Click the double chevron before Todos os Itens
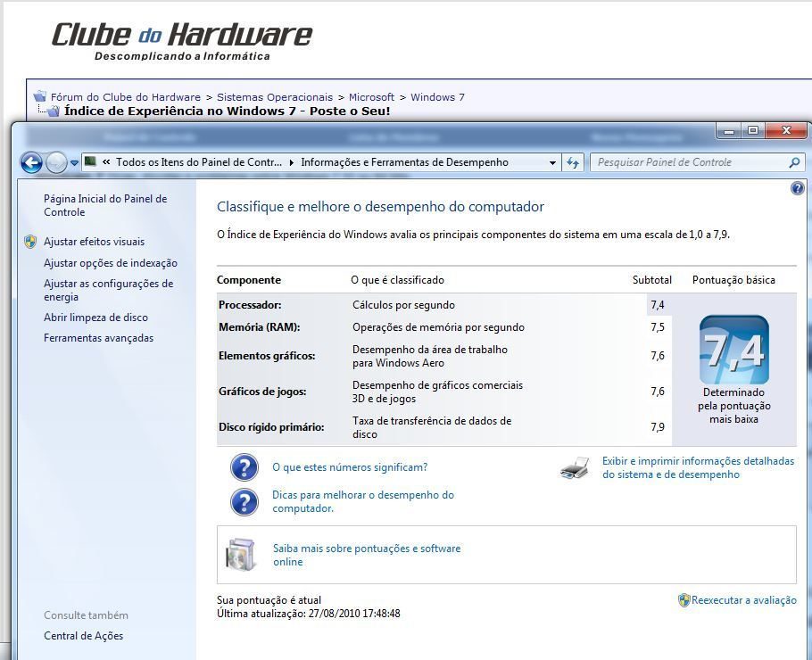Image resolution: width=812 pixels, height=660 pixels. [x=106, y=162]
